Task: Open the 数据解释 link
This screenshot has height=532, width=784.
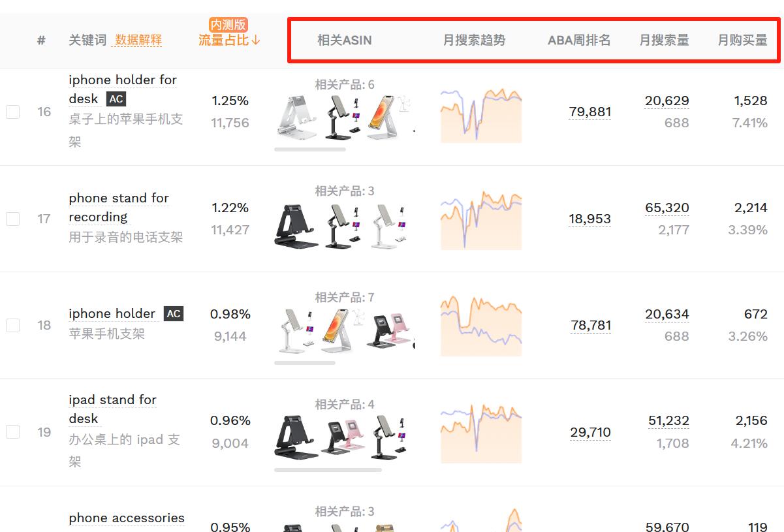Action: point(138,40)
